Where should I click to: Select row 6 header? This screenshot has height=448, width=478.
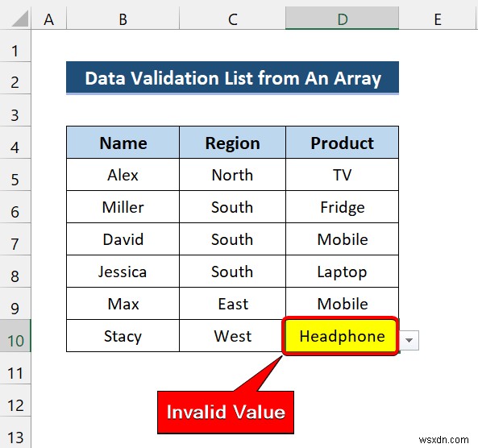tap(15, 207)
